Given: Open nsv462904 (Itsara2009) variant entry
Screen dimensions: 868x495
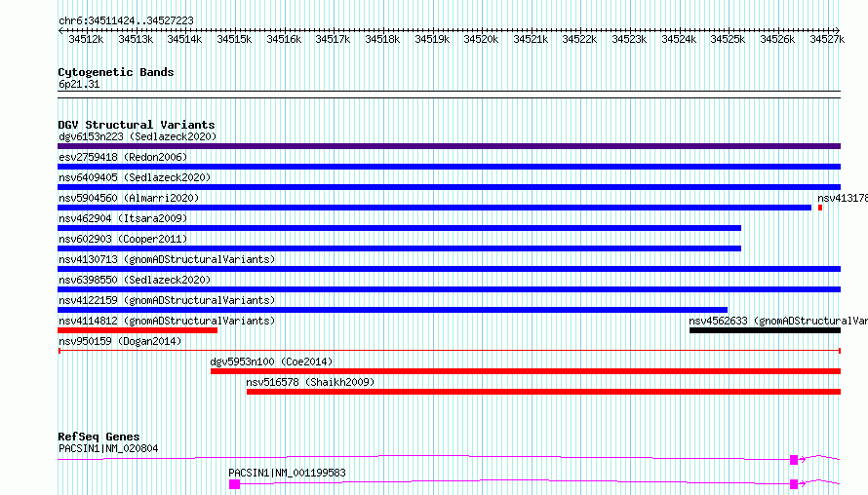Looking at the screenshot, I should click(123, 218).
